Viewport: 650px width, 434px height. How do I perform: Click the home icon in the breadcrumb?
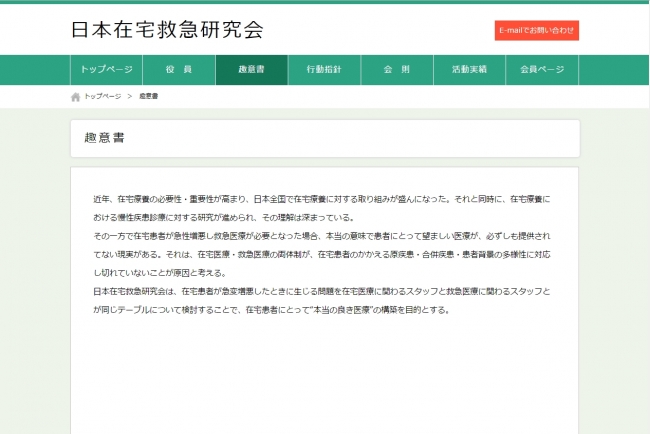pyautogui.click(x=75, y=97)
